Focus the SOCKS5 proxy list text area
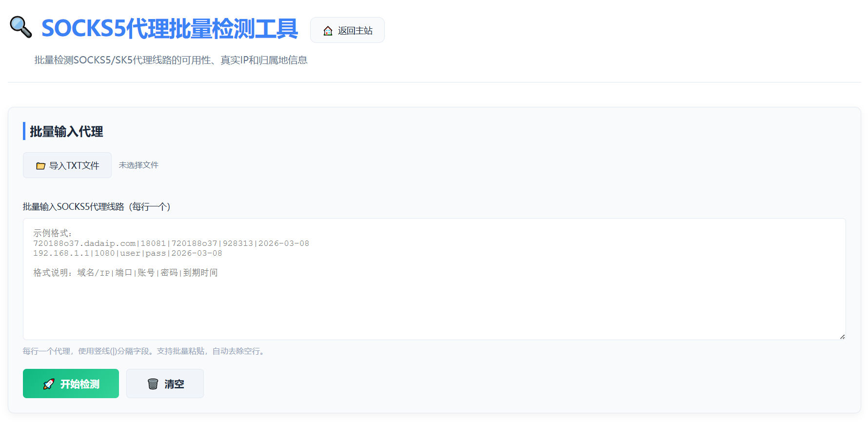Screen dimensions: 868x424 [x=434, y=279]
